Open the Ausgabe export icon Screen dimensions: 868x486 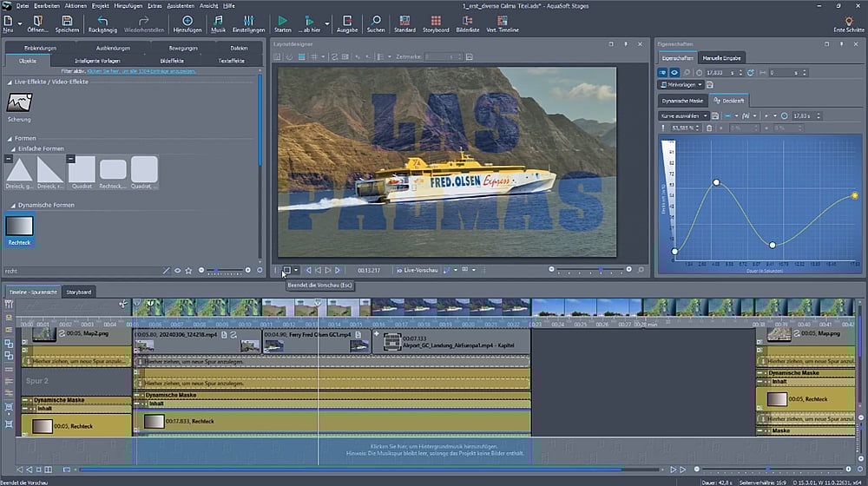click(x=347, y=21)
